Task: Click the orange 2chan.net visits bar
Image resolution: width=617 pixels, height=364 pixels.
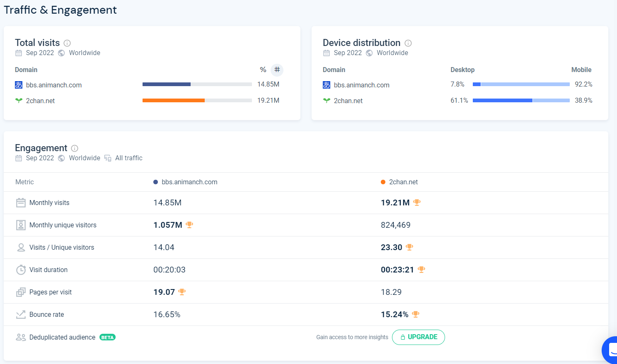Action: point(173,100)
